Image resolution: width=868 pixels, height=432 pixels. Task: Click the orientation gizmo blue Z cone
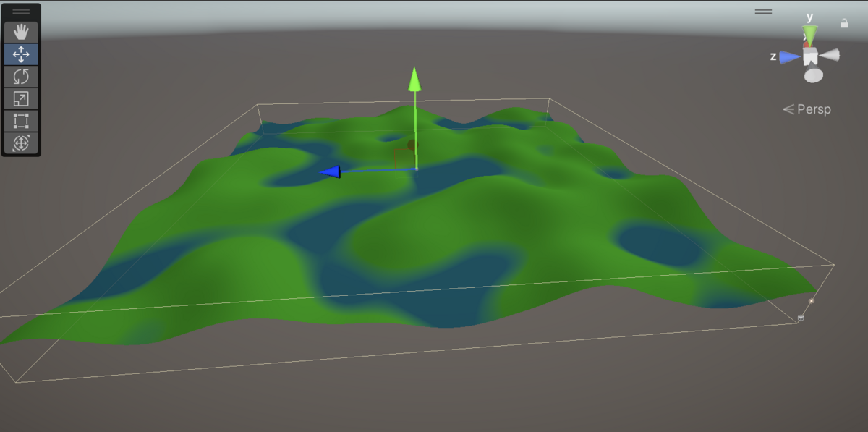[x=790, y=56]
